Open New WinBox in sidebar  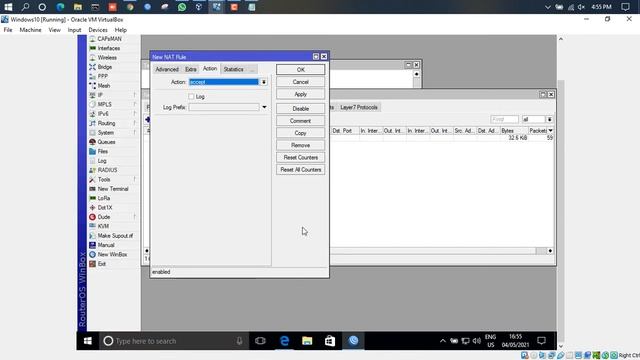click(112, 254)
